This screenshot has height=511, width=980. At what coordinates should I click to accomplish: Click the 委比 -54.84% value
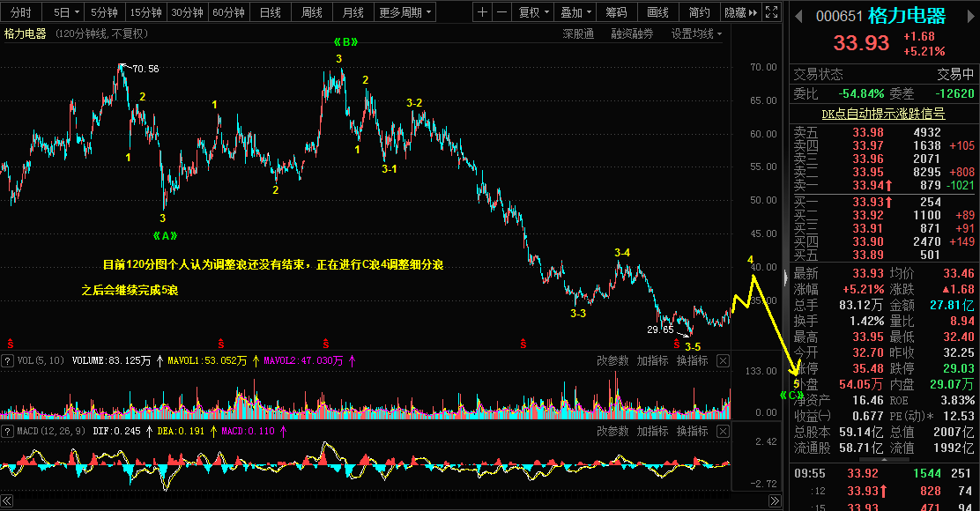(861, 93)
